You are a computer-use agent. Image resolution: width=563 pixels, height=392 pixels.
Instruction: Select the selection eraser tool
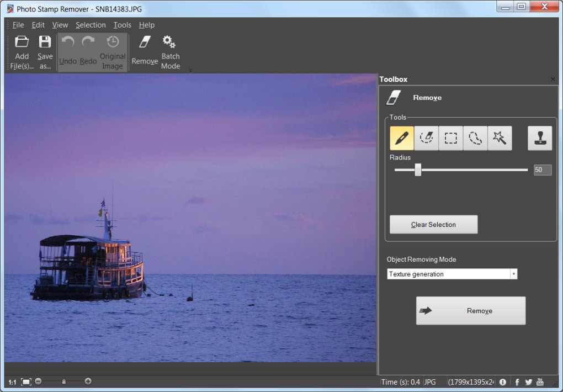click(426, 138)
